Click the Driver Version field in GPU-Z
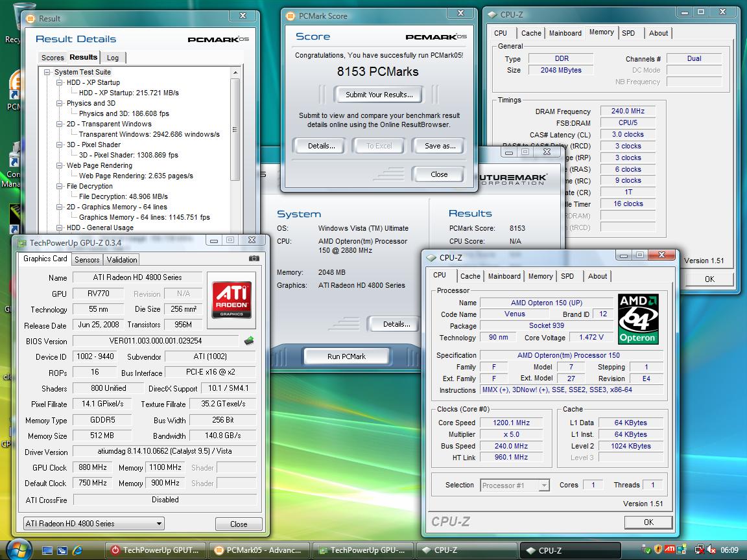747x560 pixels. click(165, 451)
